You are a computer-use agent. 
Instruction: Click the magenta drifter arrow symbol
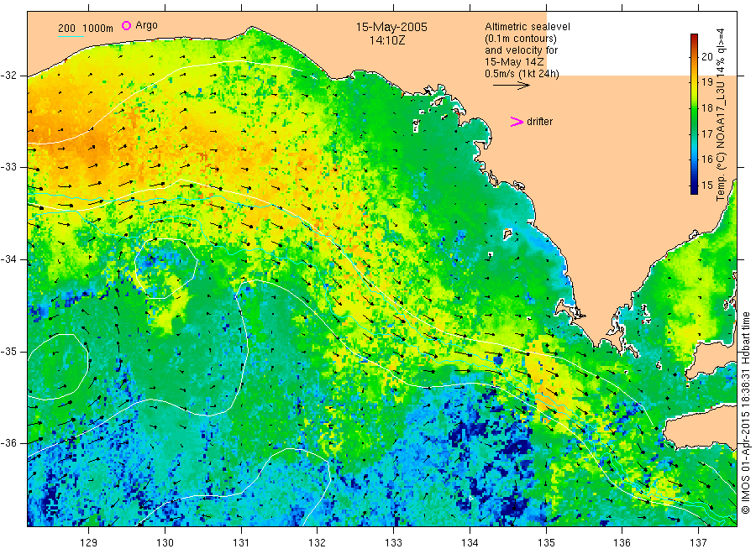pos(517,122)
